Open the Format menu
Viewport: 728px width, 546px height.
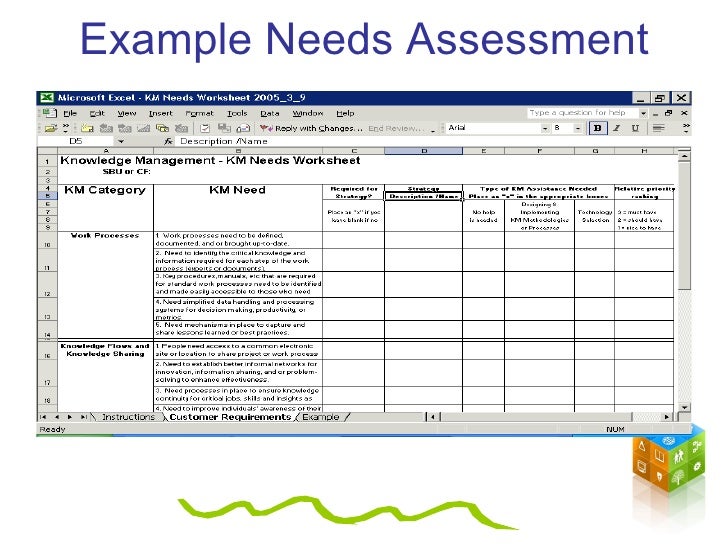coord(199,113)
